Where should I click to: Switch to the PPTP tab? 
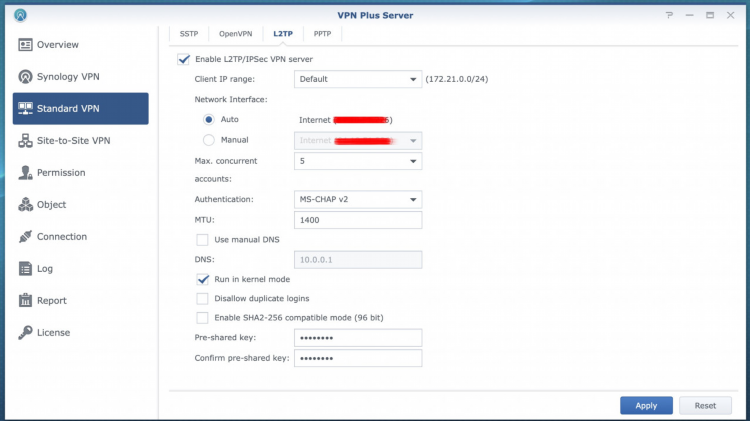click(x=322, y=34)
